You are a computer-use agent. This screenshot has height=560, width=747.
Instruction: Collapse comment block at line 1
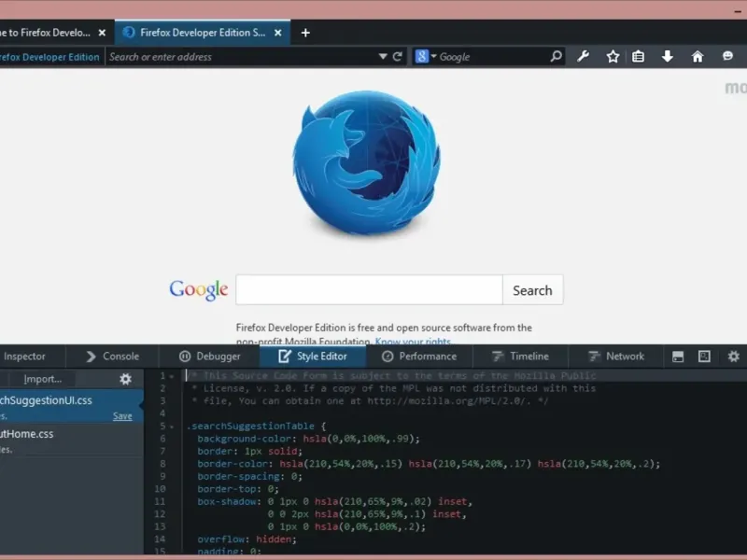(172, 376)
